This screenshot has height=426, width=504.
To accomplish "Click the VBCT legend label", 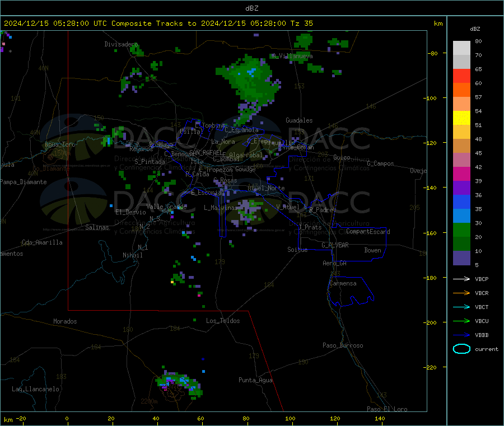I will (x=482, y=307).
